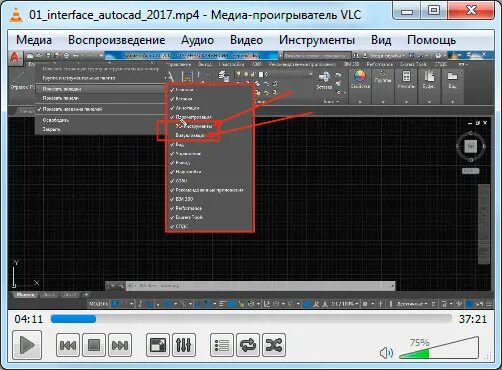Jump to the previous media item
This screenshot has width=502, height=370.
(68, 345)
